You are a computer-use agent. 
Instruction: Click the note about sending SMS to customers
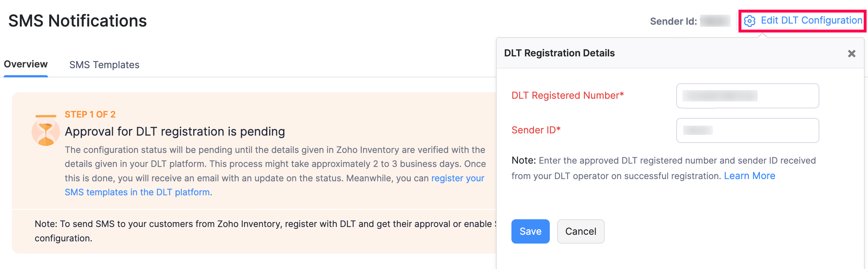click(x=258, y=224)
